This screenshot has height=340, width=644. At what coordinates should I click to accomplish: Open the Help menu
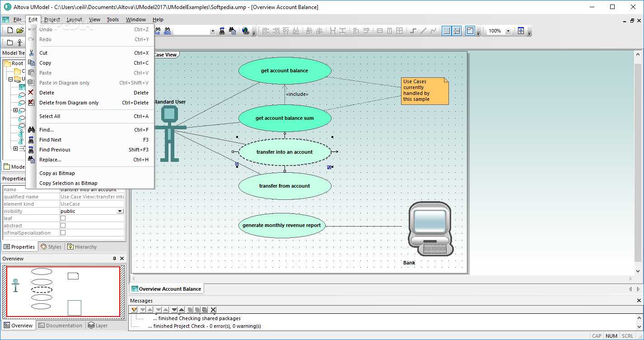(x=158, y=19)
